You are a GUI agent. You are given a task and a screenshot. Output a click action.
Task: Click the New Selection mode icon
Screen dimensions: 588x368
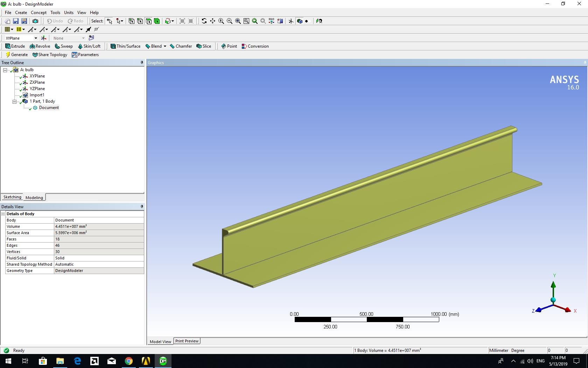pos(110,21)
